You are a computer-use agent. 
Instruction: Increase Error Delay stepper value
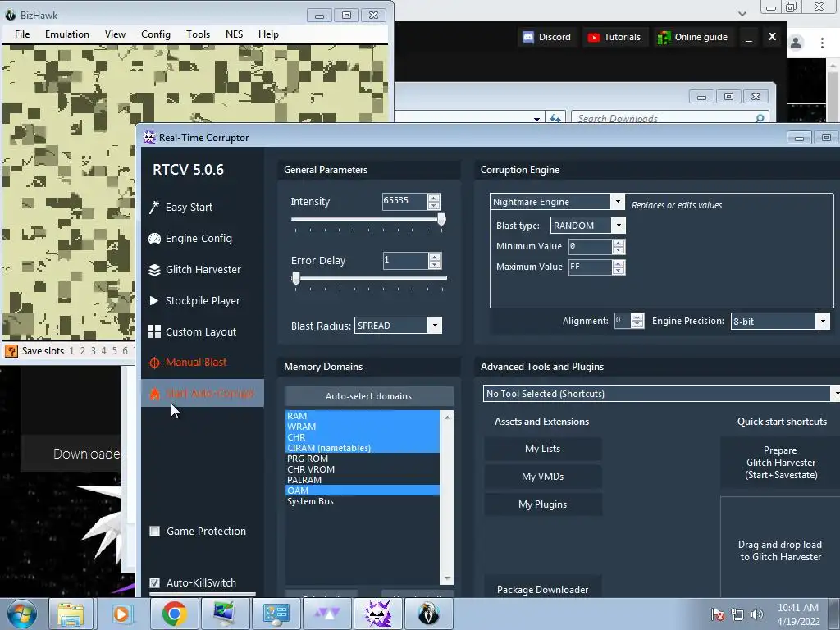pyautogui.click(x=435, y=256)
